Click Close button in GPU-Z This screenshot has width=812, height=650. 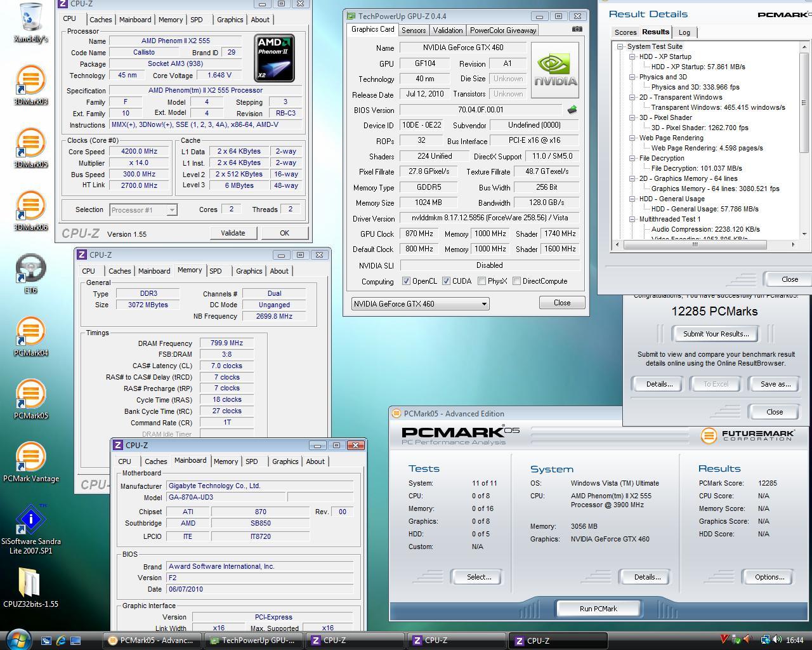tap(562, 303)
